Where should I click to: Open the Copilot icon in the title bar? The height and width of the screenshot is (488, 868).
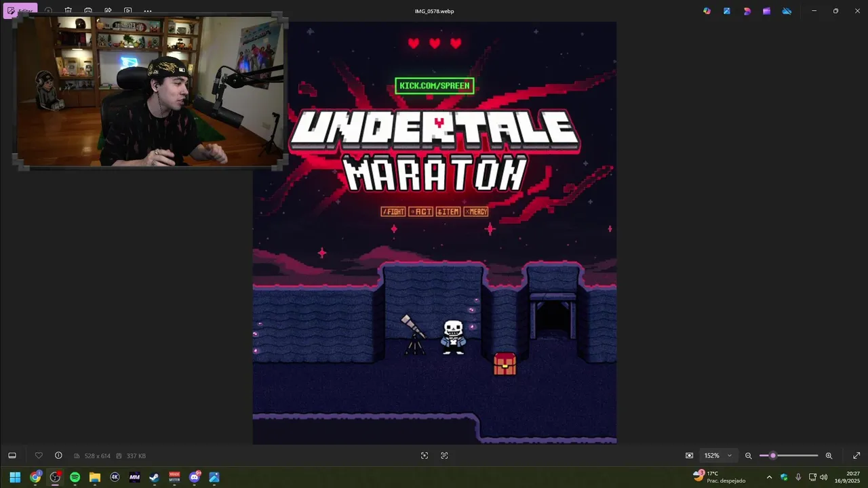(x=707, y=11)
